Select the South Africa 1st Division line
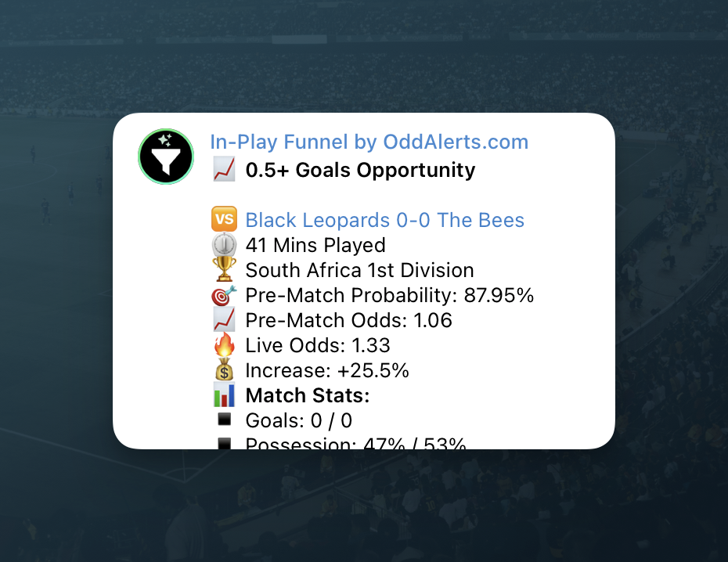 click(x=359, y=271)
